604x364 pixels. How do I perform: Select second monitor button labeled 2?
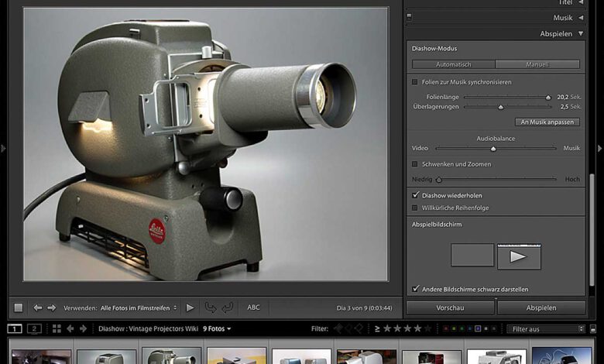(34, 328)
